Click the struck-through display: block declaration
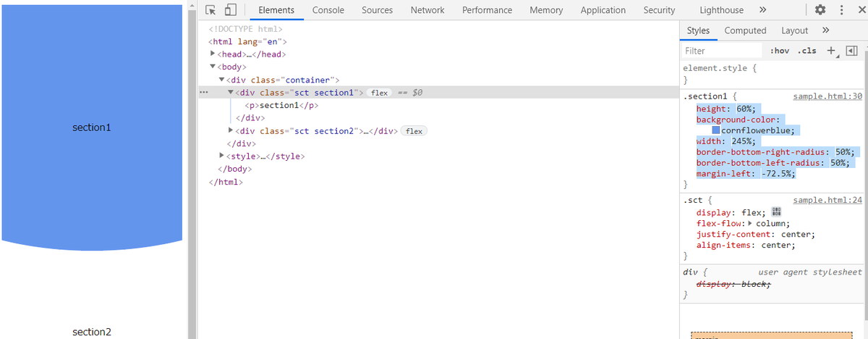The width and height of the screenshot is (868, 339). (x=733, y=284)
